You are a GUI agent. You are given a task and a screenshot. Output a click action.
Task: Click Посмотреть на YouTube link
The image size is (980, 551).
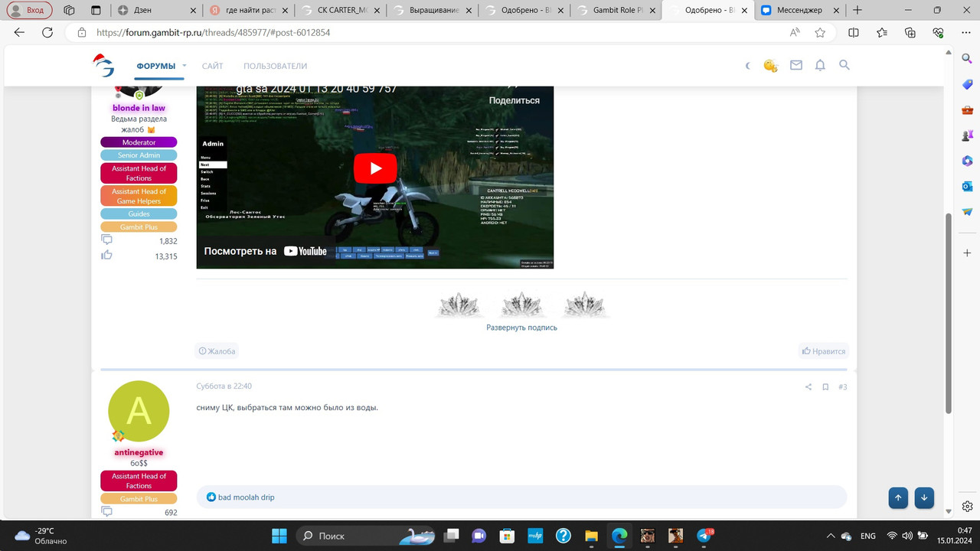pos(265,251)
